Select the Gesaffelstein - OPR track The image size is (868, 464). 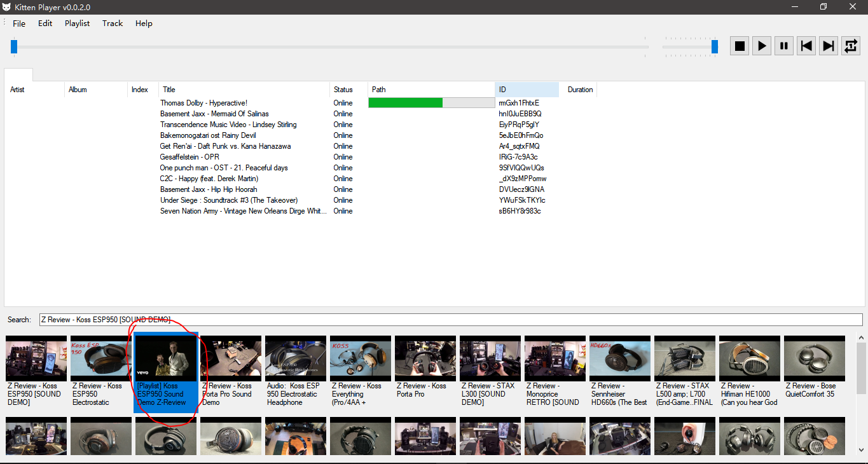[189, 157]
